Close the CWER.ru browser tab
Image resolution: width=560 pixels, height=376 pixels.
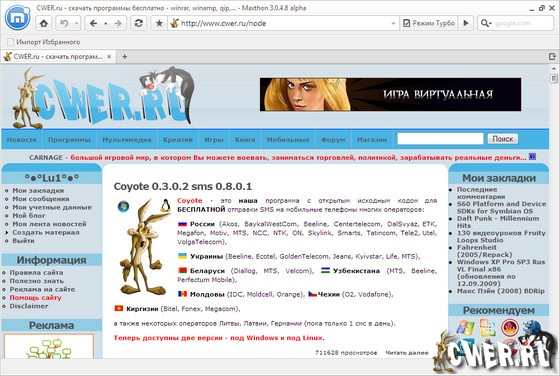point(109,56)
